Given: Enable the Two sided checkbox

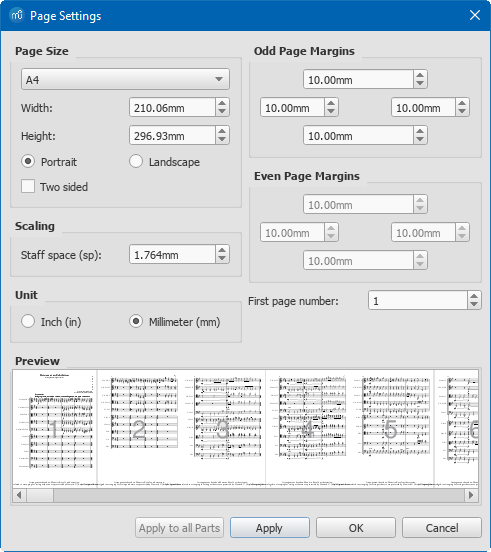Looking at the screenshot, I should click(28, 187).
